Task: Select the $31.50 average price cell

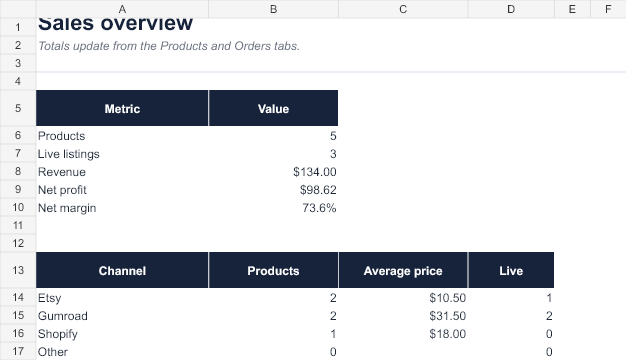Action: point(403,316)
